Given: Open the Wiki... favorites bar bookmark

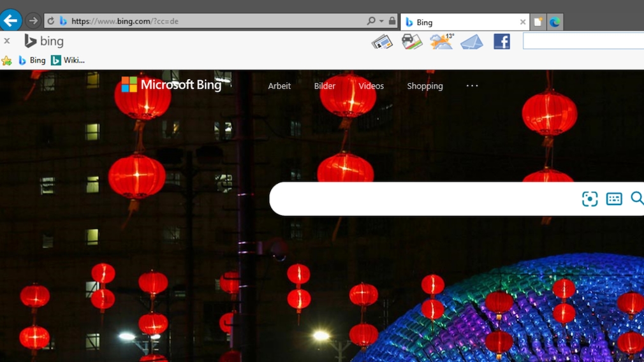Looking at the screenshot, I should click(68, 61).
